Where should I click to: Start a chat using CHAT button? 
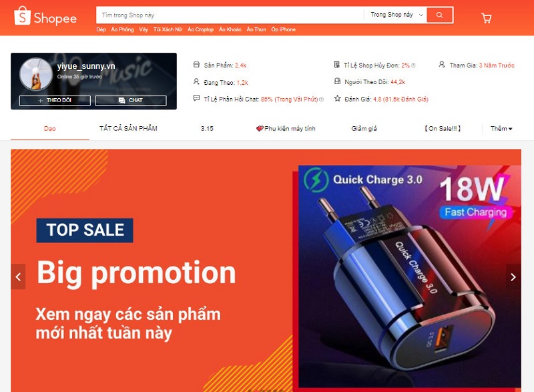131,100
